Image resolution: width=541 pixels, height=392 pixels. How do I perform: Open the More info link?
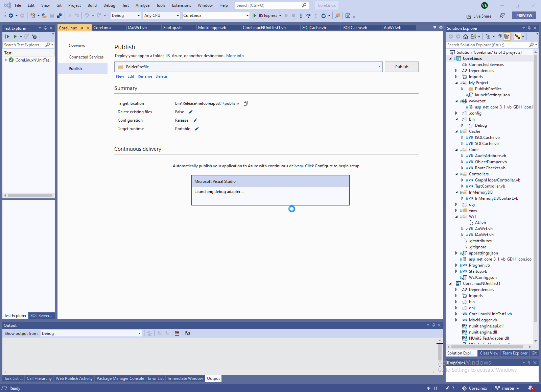click(x=235, y=56)
